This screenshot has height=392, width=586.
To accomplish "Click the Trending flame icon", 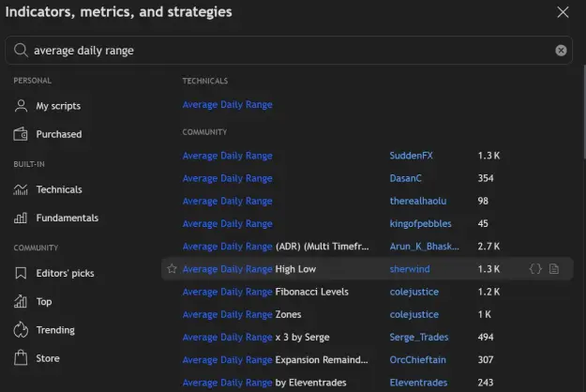I will (21, 329).
